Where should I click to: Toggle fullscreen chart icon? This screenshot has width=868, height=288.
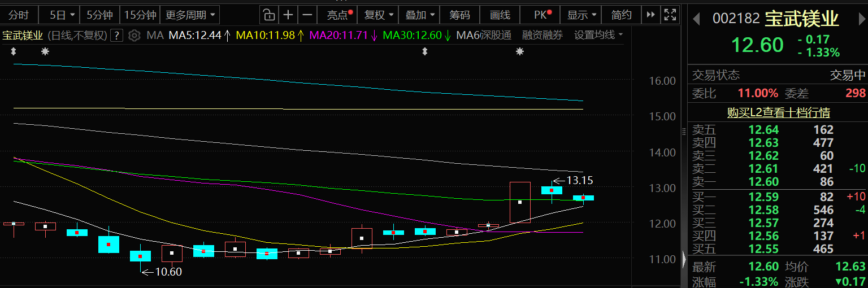670,15
